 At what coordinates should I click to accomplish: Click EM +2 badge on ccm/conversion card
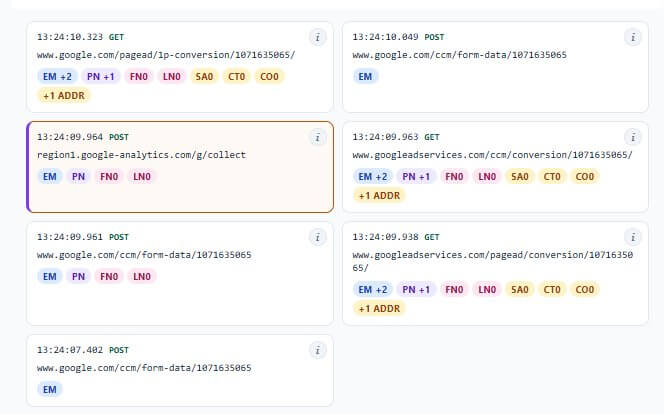[373, 177]
